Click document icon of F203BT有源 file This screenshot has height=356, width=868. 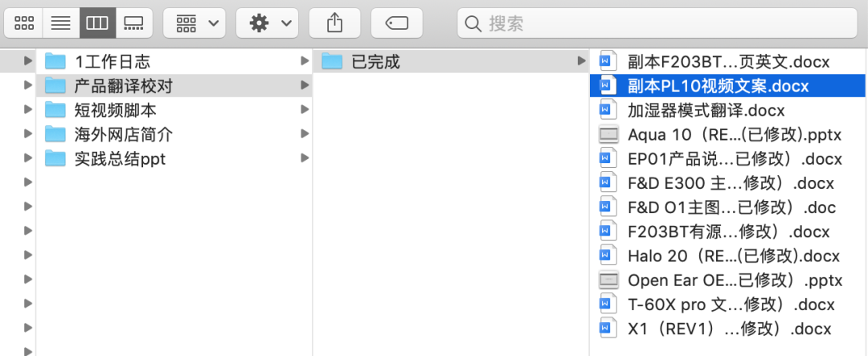[608, 231]
